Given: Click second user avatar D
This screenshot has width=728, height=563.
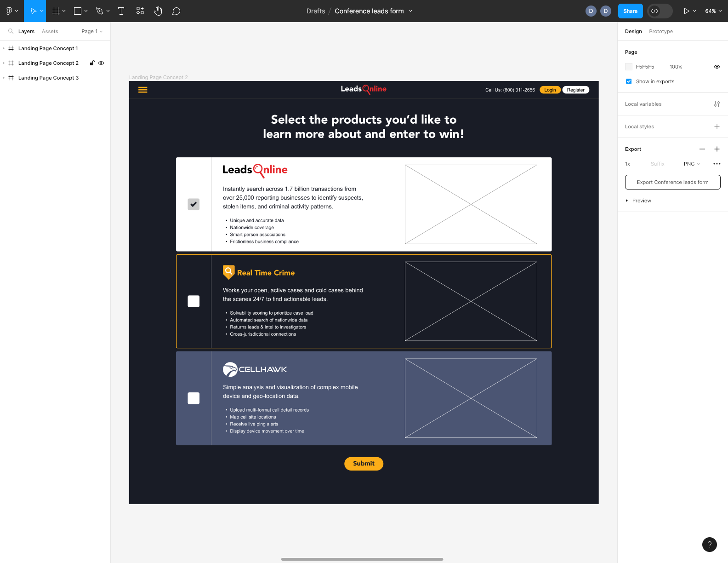Looking at the screenshot, I should (x=606, y=11).
